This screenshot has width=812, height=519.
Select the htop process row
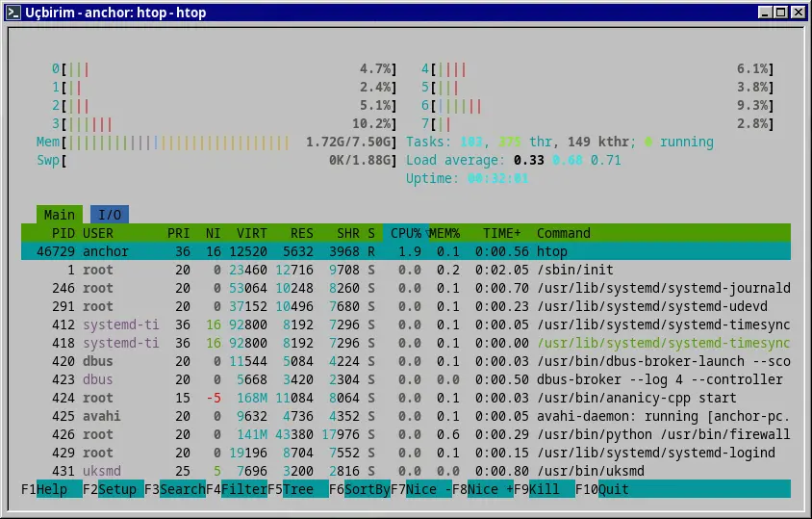pos(406,251)
